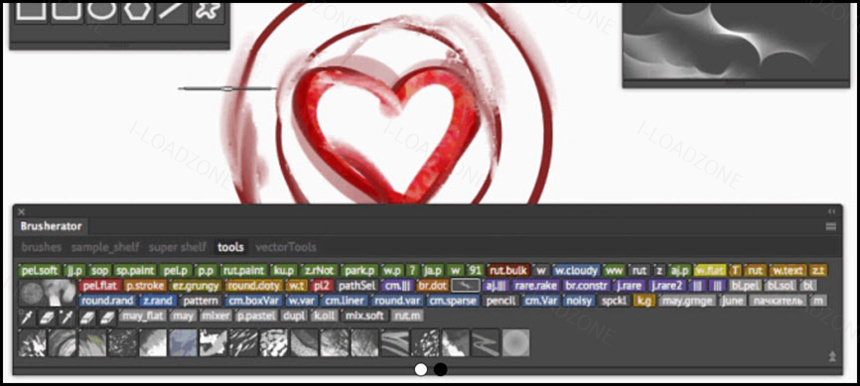Select the Rectangle shape tool
This screenshot has width=860, height=386.
click(x=31, y=12)
